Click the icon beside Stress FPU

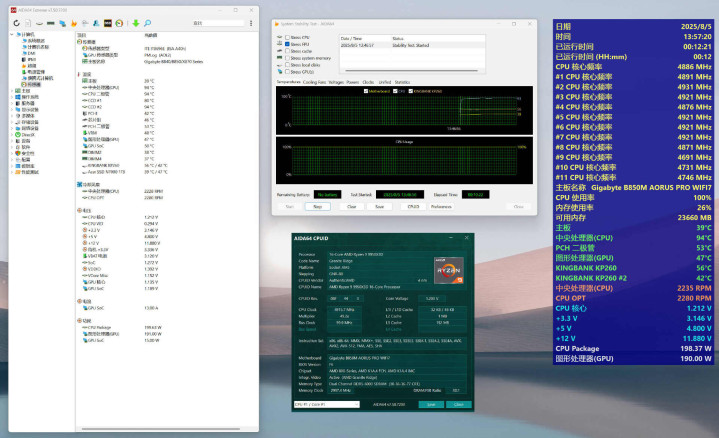[x=280, y=44]
